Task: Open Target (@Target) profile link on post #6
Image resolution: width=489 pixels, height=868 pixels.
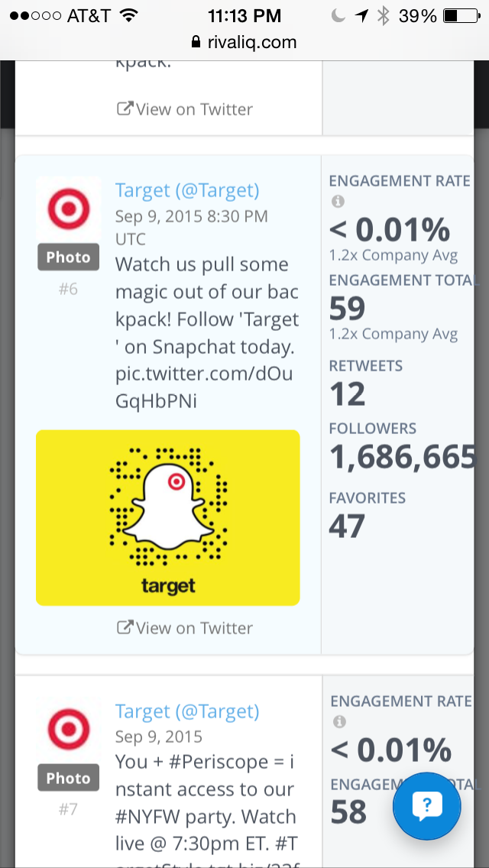Action: [187, 190]
